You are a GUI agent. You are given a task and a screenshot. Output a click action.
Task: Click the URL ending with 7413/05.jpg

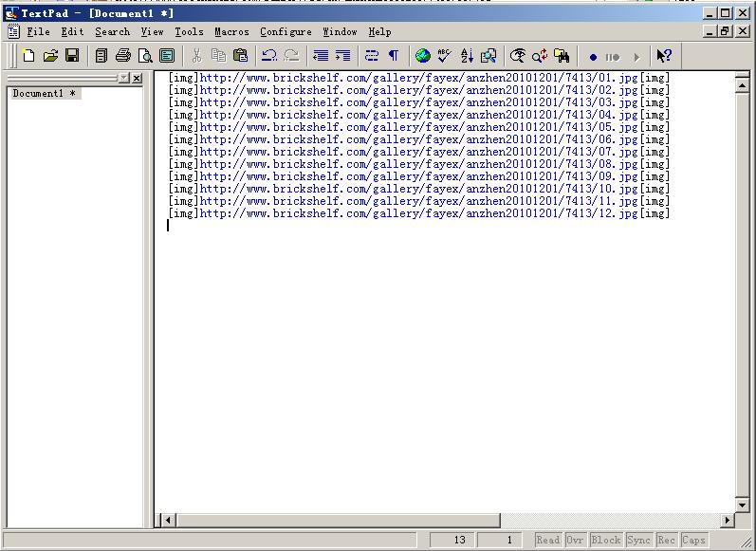(x=419, y=127)
